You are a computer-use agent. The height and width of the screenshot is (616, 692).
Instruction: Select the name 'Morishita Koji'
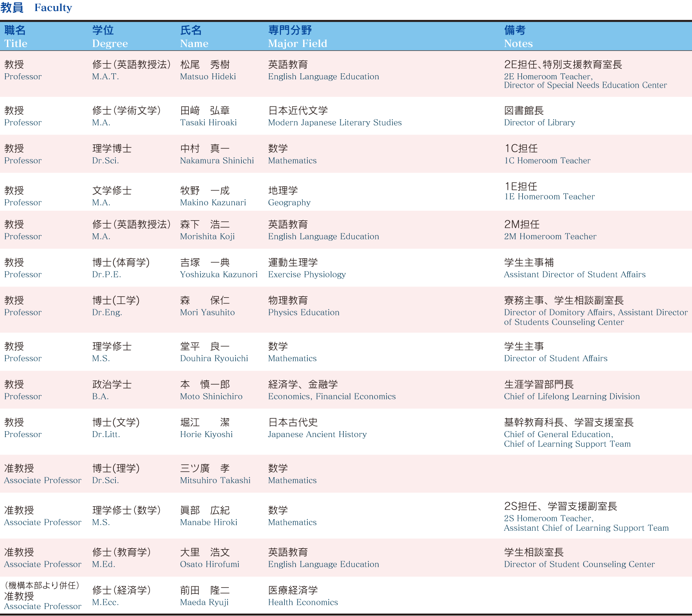click(208, 237)
